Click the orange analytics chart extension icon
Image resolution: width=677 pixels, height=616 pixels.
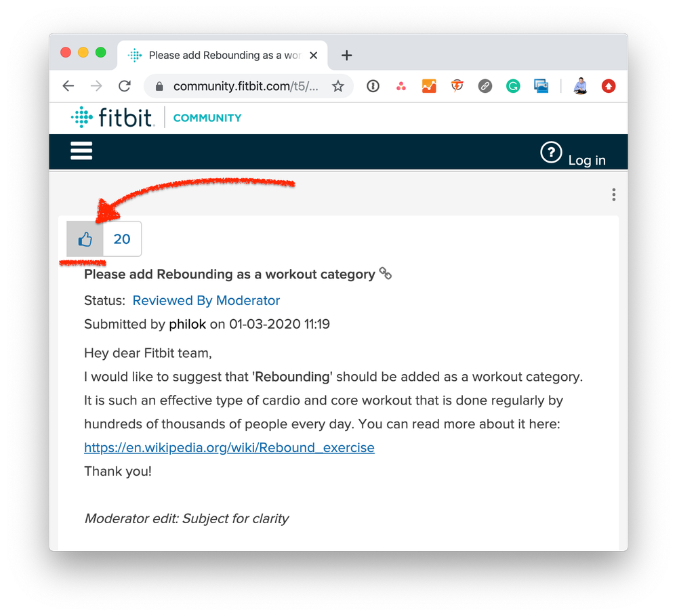point(429,86)
